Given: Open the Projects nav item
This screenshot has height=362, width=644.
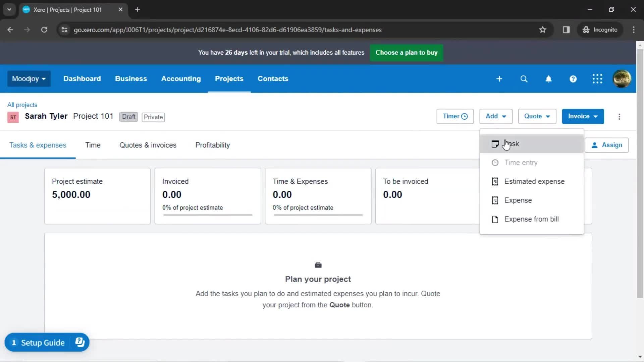Looking at the screenshot, I should [229, 79].
